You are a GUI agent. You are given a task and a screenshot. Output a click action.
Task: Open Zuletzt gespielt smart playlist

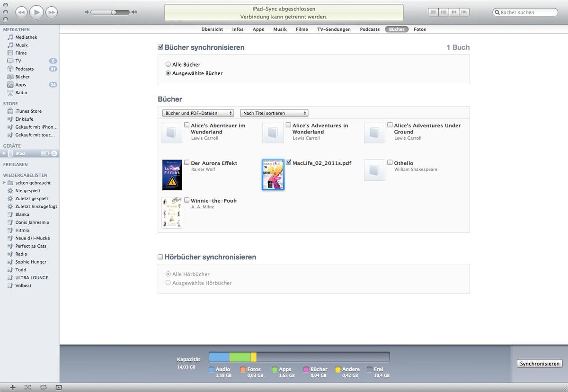click(x=31, y=199)
